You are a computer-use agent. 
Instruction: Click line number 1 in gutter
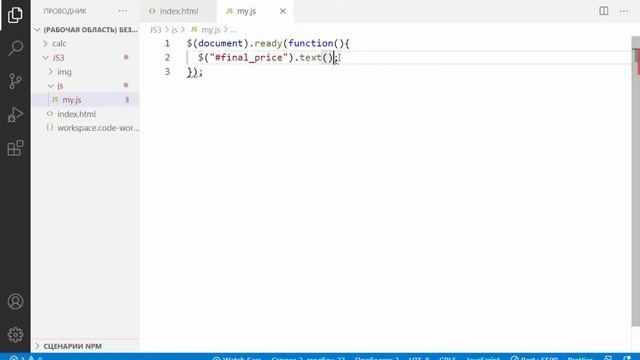(x=167, y=43)
